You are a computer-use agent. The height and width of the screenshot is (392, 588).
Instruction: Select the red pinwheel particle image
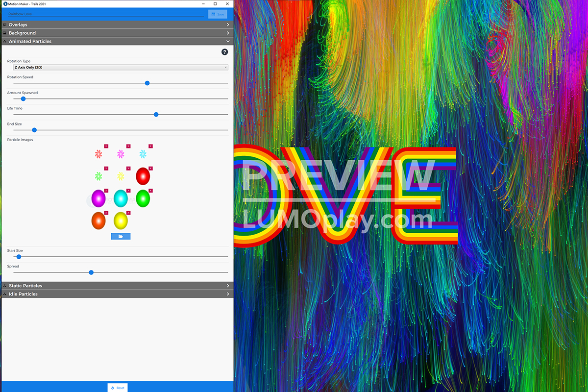coord(98,154)
